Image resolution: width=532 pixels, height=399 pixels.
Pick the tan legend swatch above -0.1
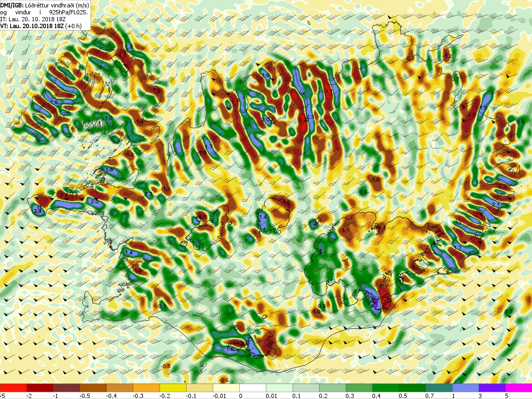click(x=199, y=388)
